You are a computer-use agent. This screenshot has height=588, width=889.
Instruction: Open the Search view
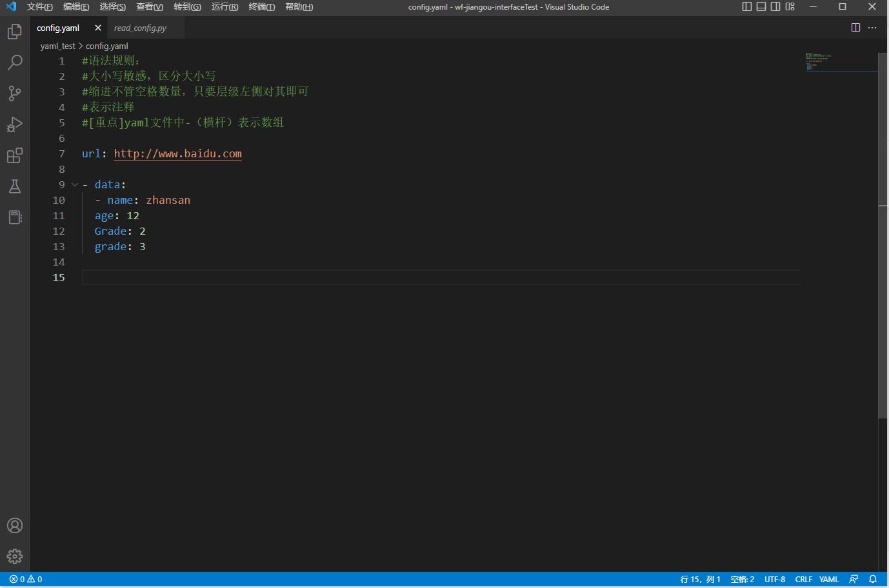pos(15,63)
